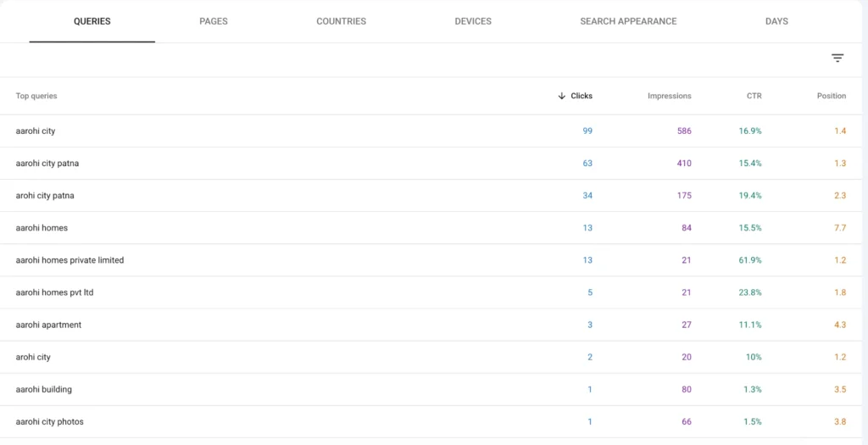Select the Days tab
Viewport: 868px width, 445px height.
click(x=776, y=21)
